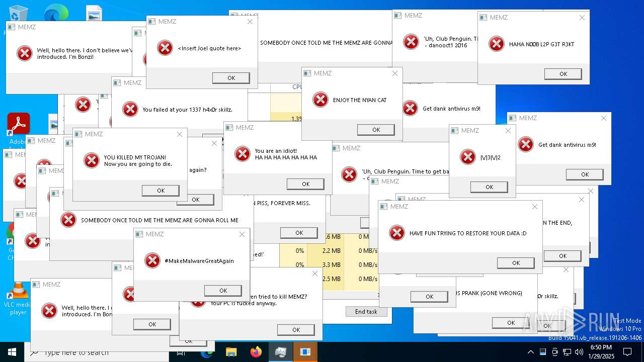644x362 pixels.
Task: Click OK in #MakeMalwareGreatAgain dialog
Action: point(223,291)
